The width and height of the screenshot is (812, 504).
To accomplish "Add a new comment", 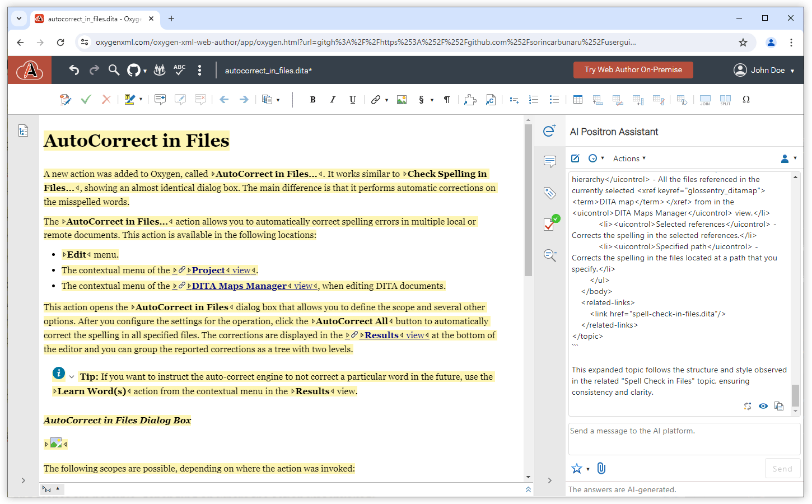I will click(x=160, y=100).
